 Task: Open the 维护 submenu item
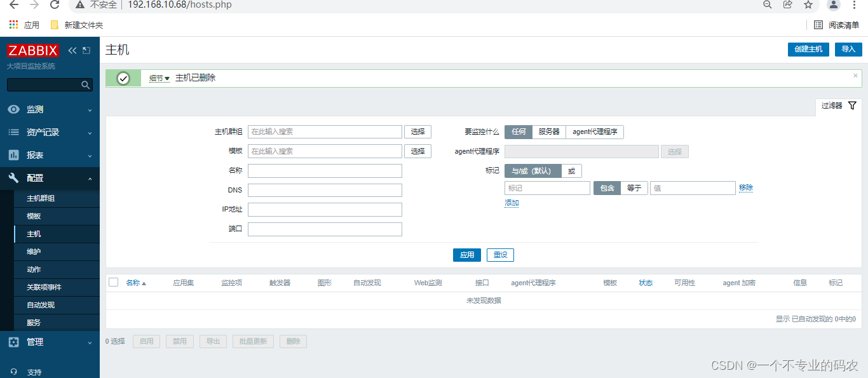tap(57, 252)
